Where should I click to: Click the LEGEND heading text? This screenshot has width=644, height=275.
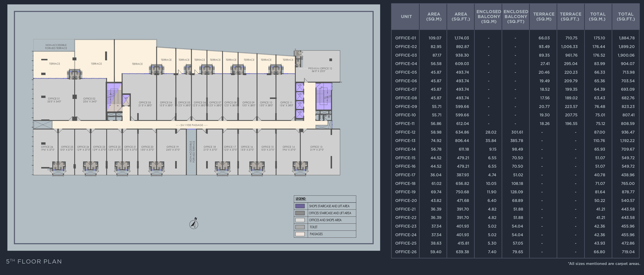301,199
